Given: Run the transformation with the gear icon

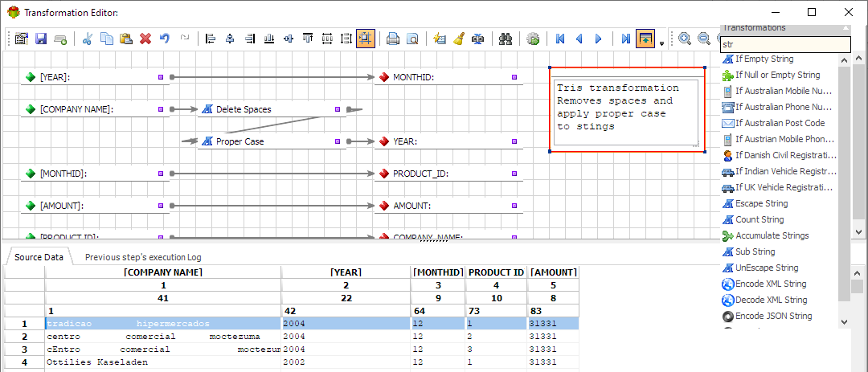Looking at the screenshot, I should click(533, 39).
